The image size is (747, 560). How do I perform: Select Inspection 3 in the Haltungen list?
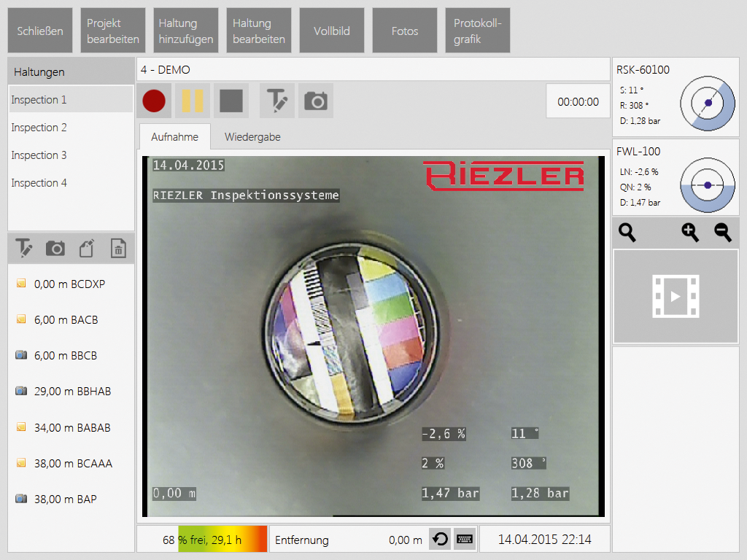click(x=39, y=155)
